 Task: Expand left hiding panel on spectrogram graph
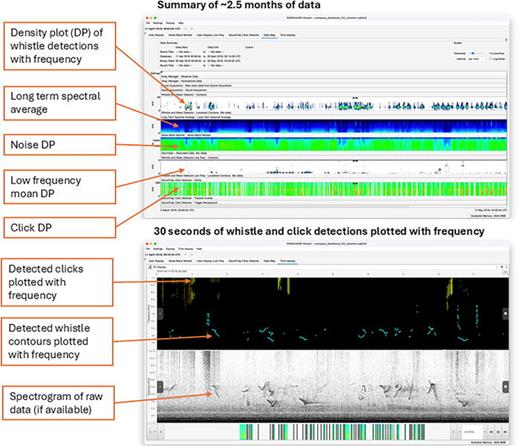coord(160,387)
